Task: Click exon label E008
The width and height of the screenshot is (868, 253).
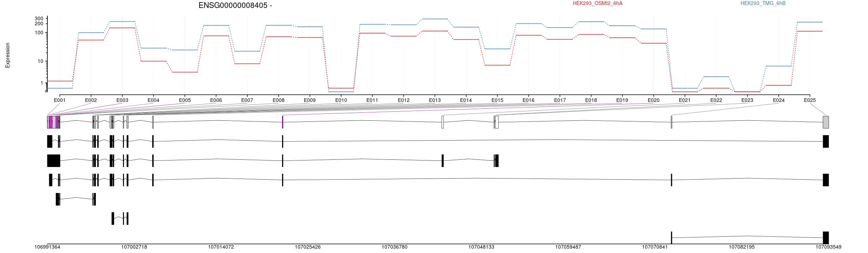Action: pyautogui.click(x=278, y=100)
